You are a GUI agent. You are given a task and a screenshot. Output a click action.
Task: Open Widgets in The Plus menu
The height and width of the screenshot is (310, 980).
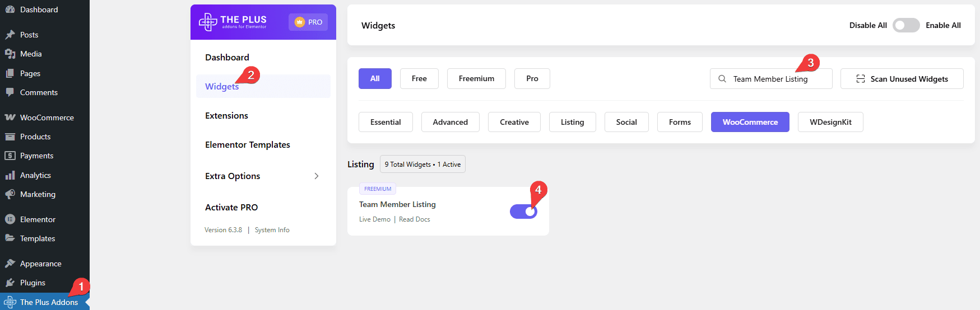(x=222, y=87)
